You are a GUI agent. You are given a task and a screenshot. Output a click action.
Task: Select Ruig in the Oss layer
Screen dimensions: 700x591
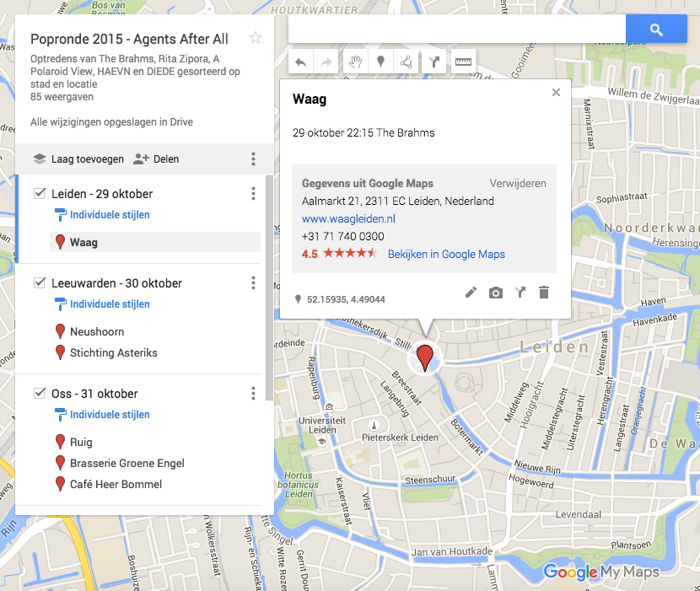(81, 442)
